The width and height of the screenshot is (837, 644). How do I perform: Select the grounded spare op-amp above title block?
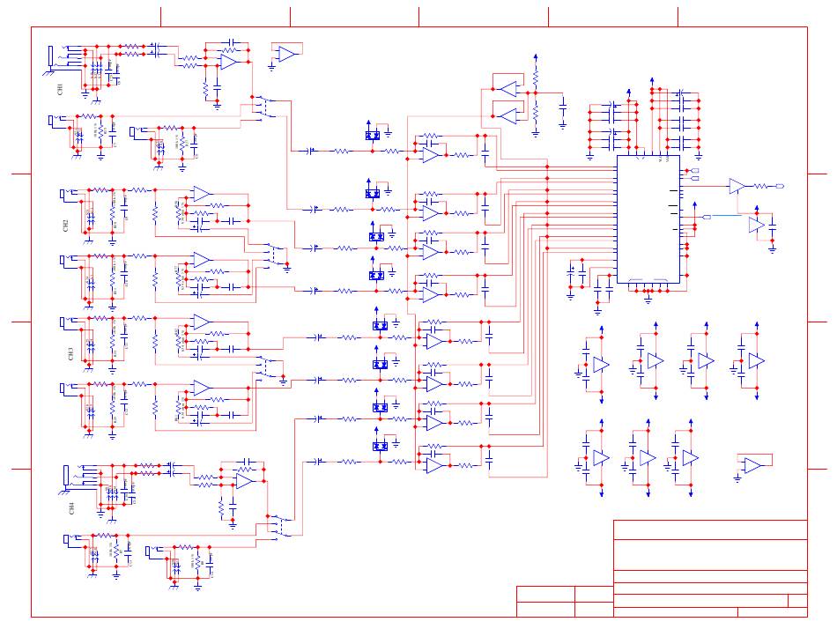[x=753, y=466]
